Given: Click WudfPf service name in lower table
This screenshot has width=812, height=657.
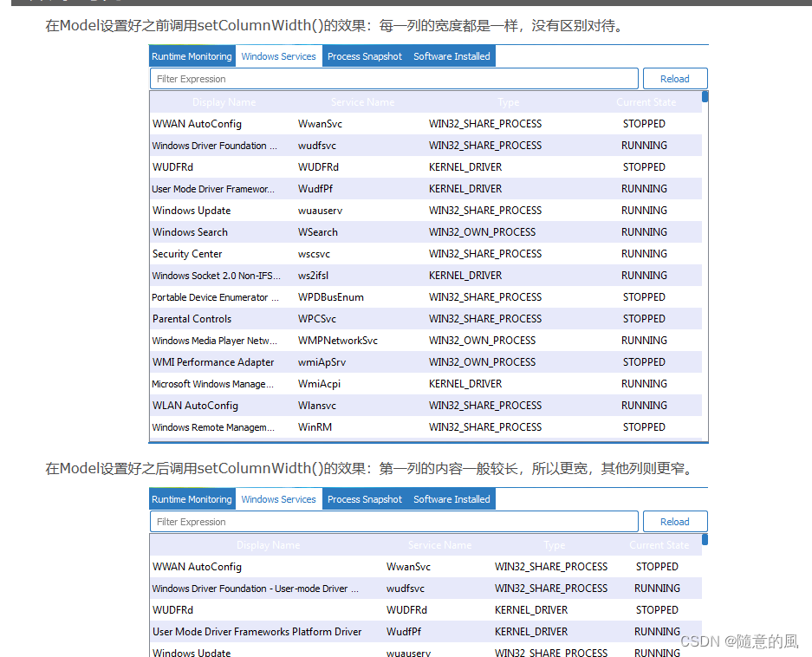Looking at the screenshot, I should pos(404,632).
